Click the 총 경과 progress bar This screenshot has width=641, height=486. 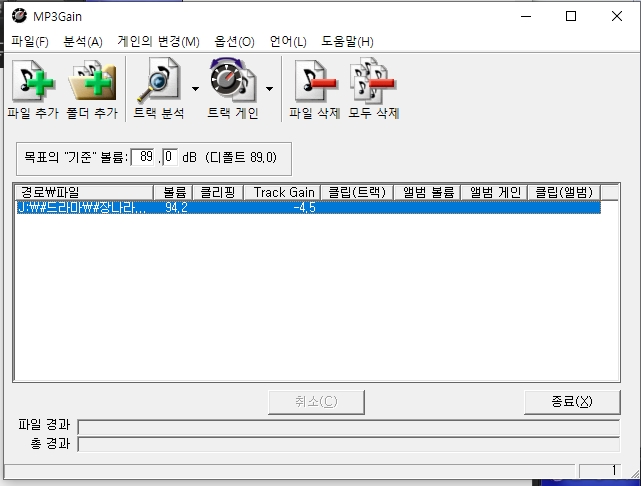[x=349, y=444]
